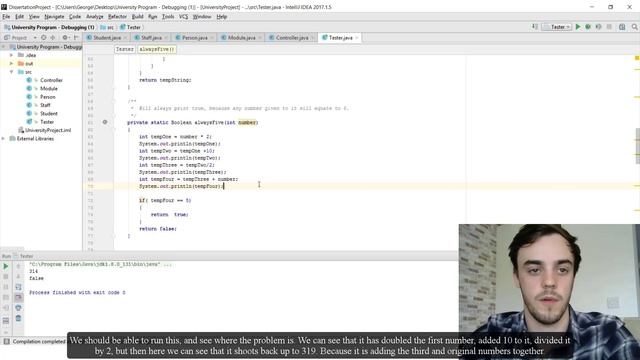Click the Make Project build icon
Image resolution: width=640 pixels, height=360 pixels.
(535, 27)
